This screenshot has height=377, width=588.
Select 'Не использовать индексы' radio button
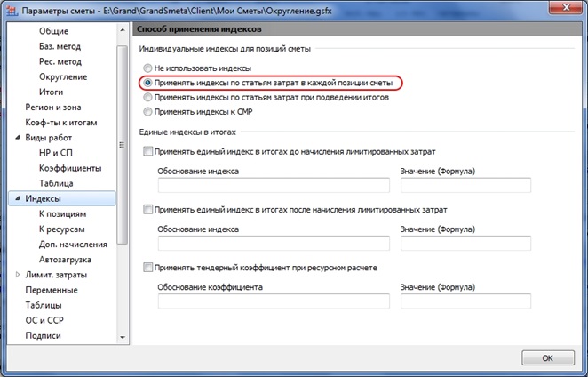[147, 68]
